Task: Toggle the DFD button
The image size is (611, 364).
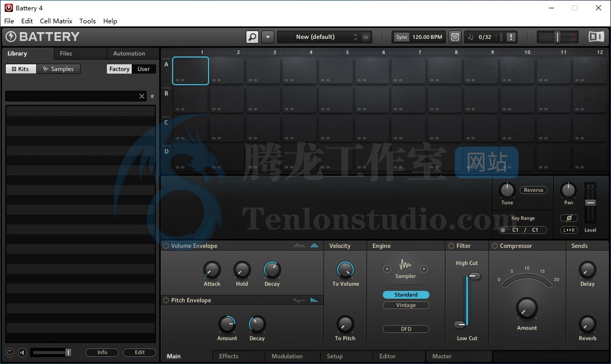Action: pyautogui.click(x=406, y=329)
